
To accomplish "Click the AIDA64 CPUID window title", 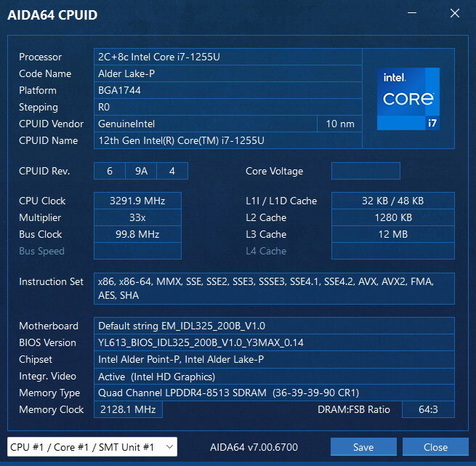I will click(52, 15).
